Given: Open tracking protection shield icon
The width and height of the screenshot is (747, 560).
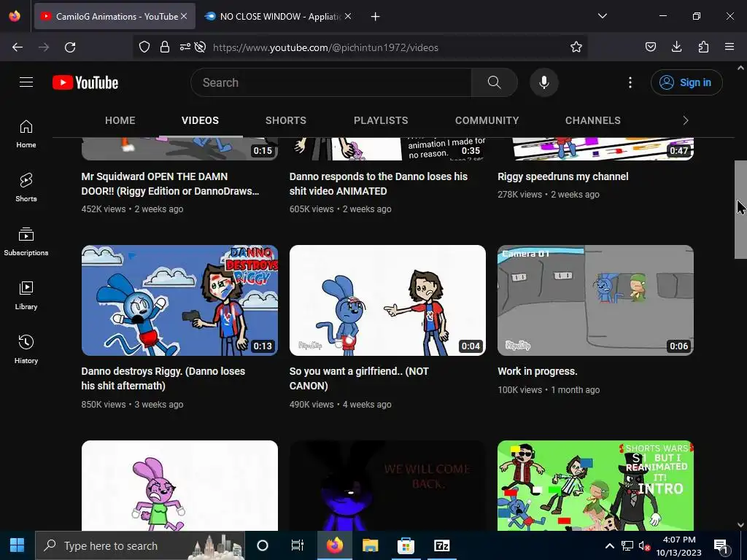Looking at the screenshot, I should [144, 47].
